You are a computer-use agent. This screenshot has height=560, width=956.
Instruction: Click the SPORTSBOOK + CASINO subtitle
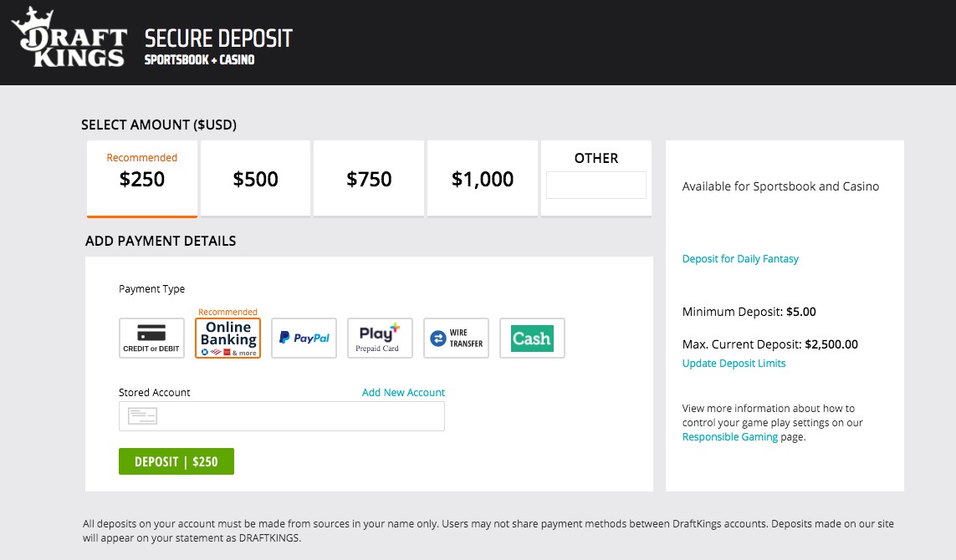coord(199,59)
